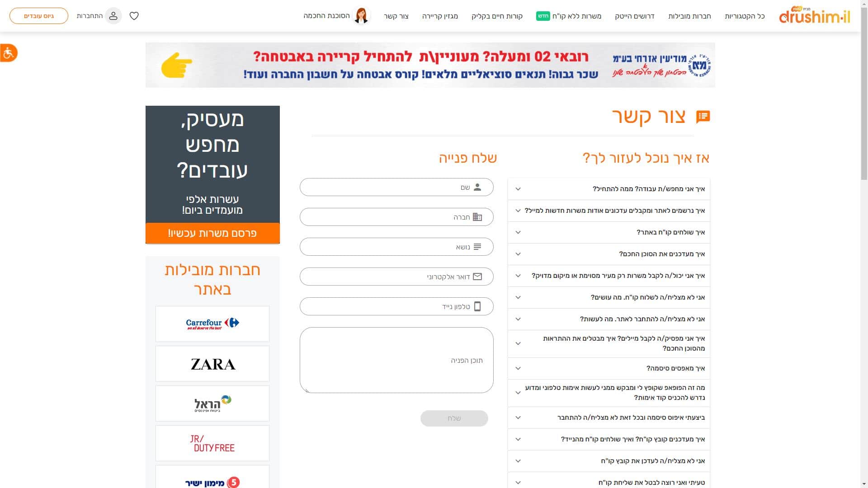Click the JR Duty Free logo

[x=212, y=443]
